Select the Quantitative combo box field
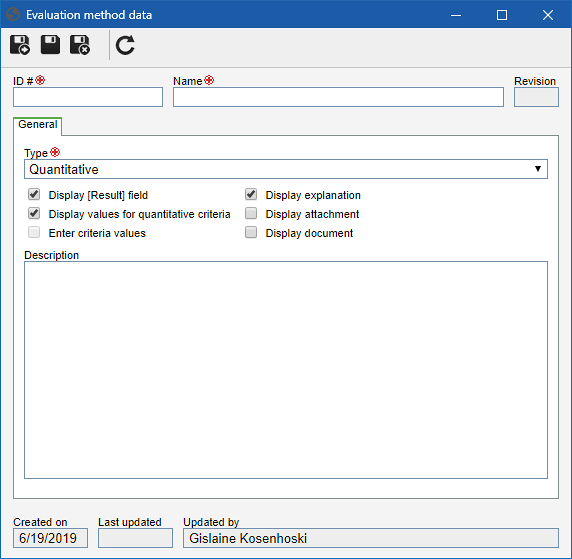This screenshot has width=572, height=559. pyautogui.click(x=286, y=169)
